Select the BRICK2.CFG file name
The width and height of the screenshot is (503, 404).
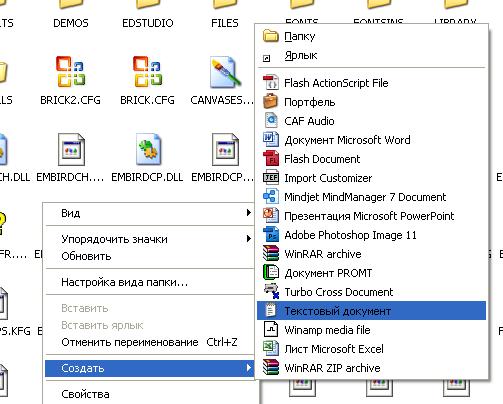70,100
